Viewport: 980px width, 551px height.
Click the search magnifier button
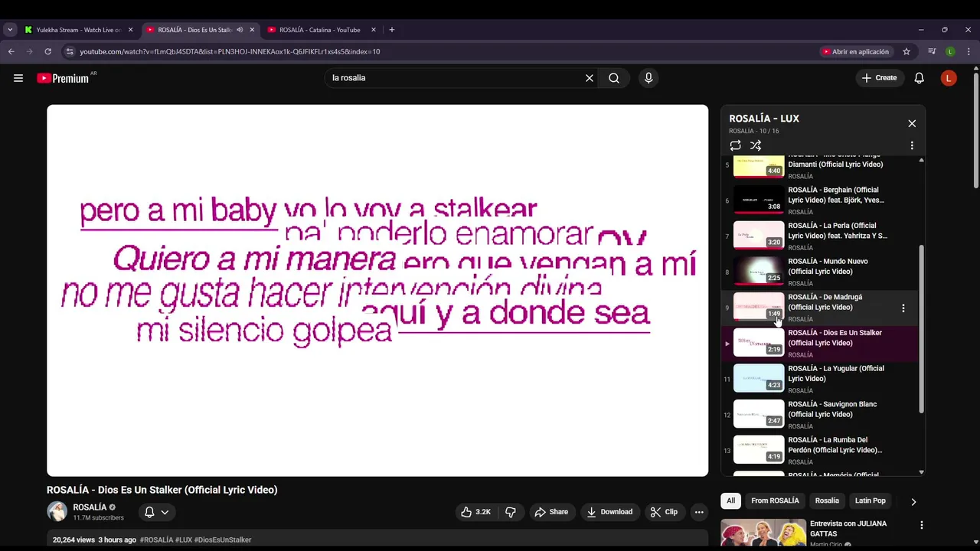coord(614,78)
